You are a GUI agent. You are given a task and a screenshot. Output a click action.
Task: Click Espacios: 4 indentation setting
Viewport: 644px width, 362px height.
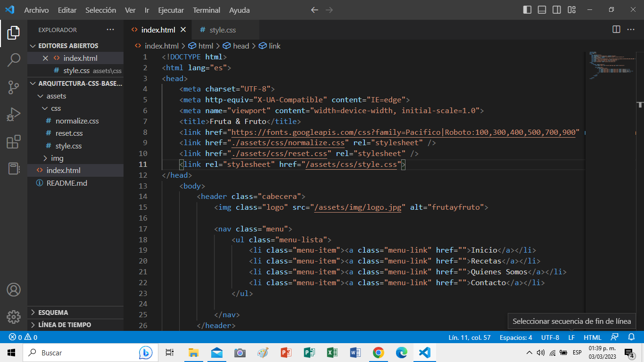[x=516, y=337]
